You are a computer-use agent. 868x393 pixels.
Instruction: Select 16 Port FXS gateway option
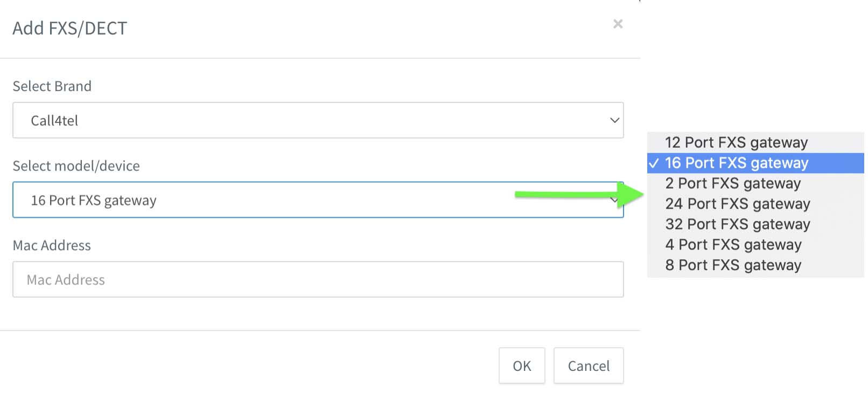point(755,163)
